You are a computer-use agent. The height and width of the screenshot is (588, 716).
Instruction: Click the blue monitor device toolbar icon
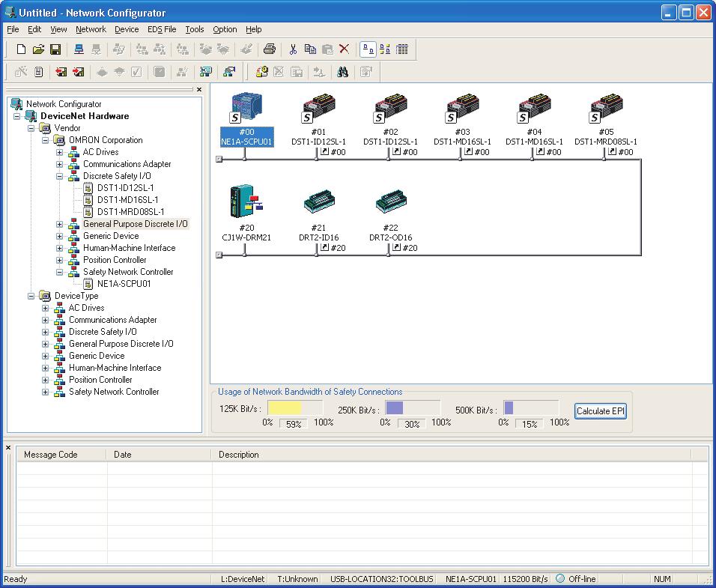[x=206, y=72]
